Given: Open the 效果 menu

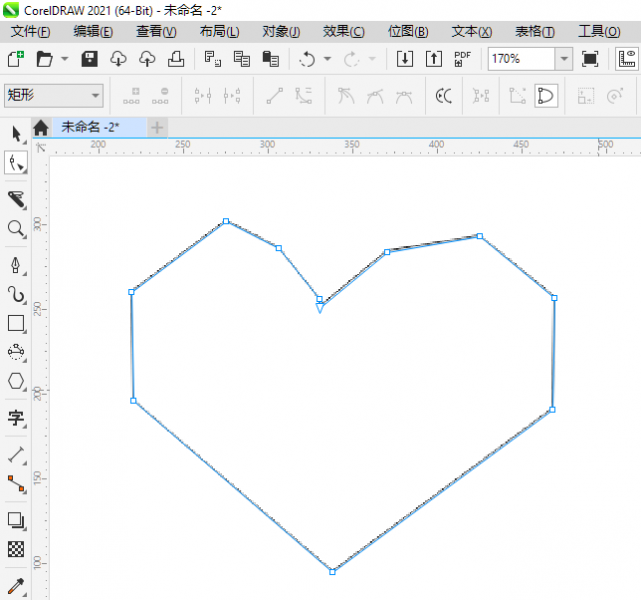Looking at the screenshot, I should pyautogui.click(x=343, y=32).
